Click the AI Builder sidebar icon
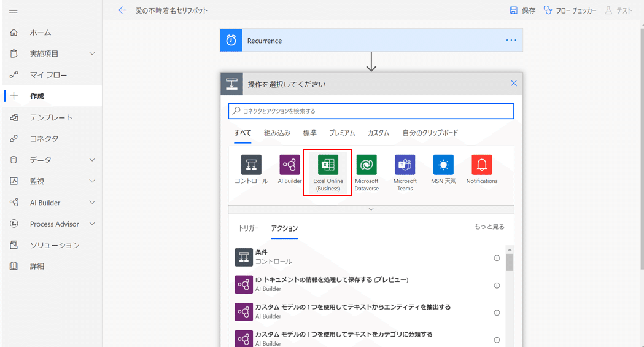Screen dimensions: 644x347 [x=14, y=203]
